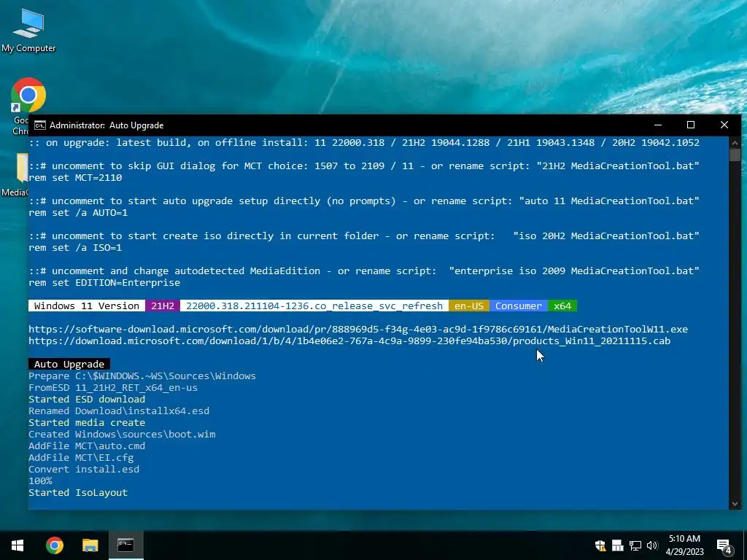The width and height of the screenshot is (747, 560).
Task: Click the 'Started media create' line
Action: [87, 422]
